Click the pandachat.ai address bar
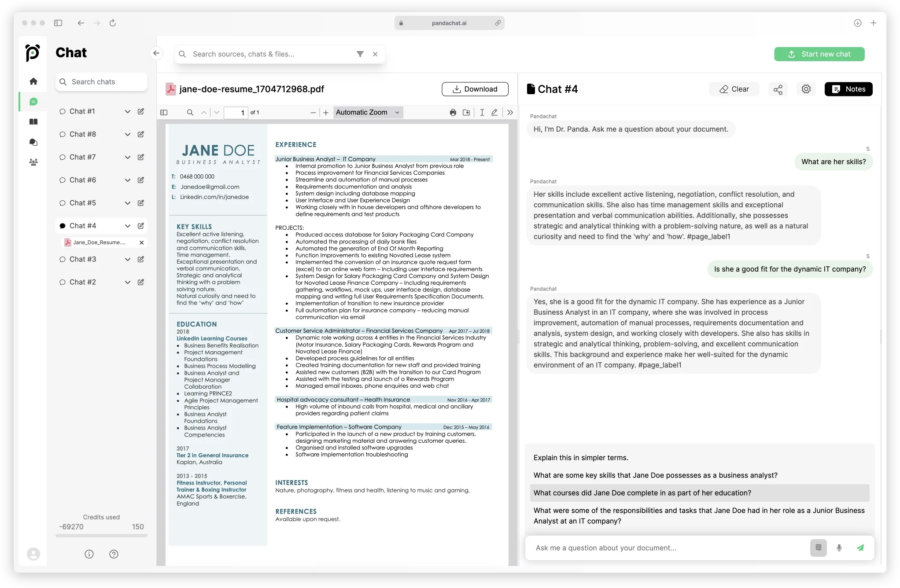 point(449,23)
